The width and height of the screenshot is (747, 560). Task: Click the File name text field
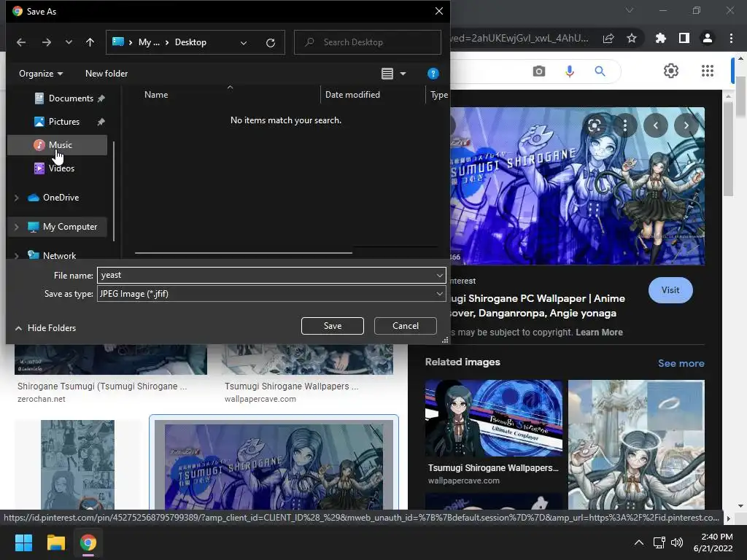266,275
